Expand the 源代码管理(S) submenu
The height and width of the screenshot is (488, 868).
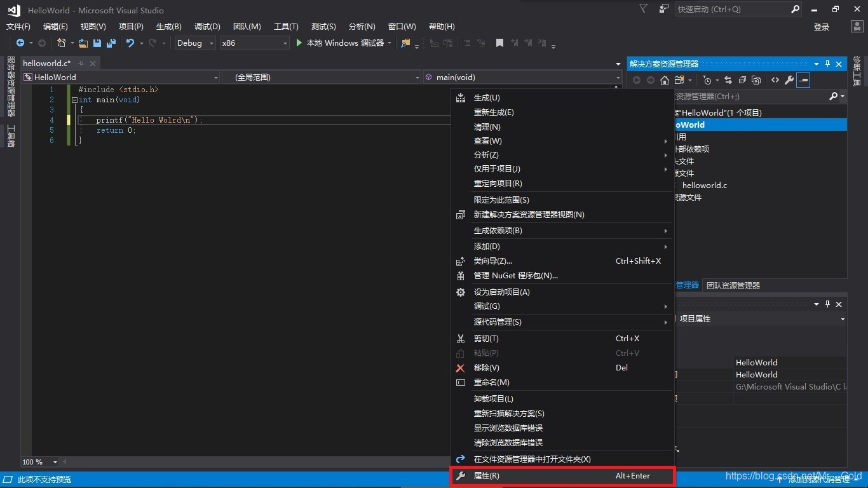click(x=562, y=322)
